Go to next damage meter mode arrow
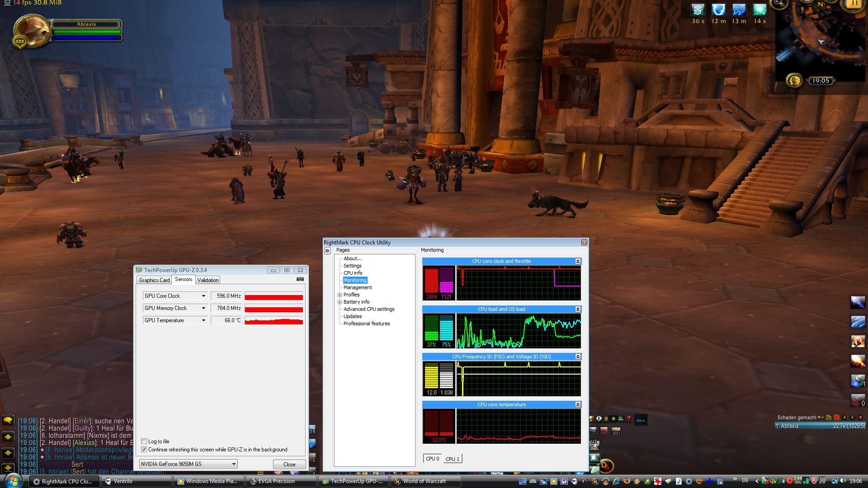The height and width of the screenshot is (488, 868). [853, 418]
